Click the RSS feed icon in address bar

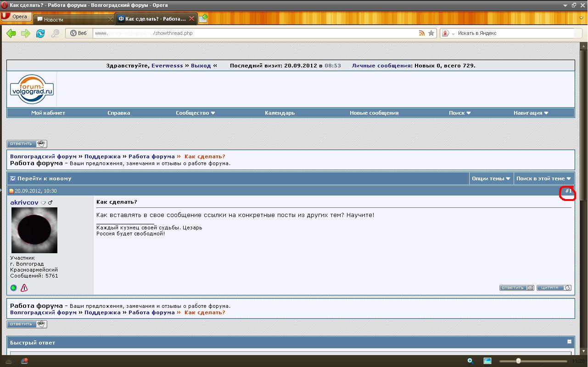click(x=421, y=33)
